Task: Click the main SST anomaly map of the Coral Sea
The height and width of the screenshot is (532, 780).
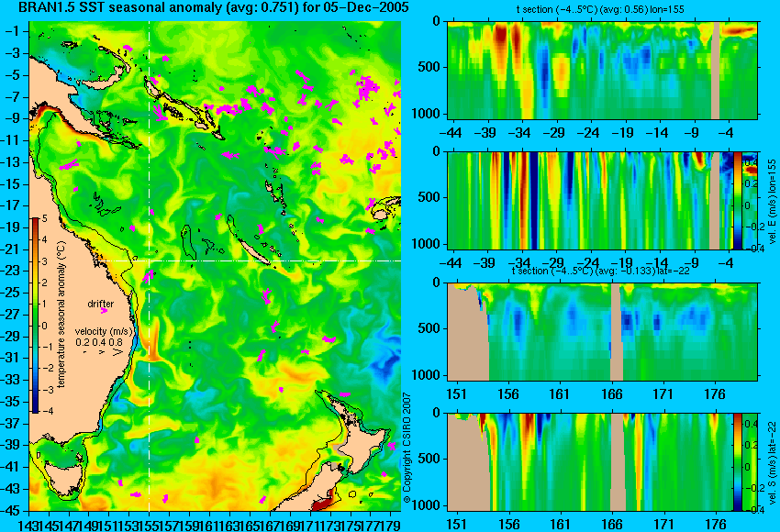Action: (x=215, y=265)
